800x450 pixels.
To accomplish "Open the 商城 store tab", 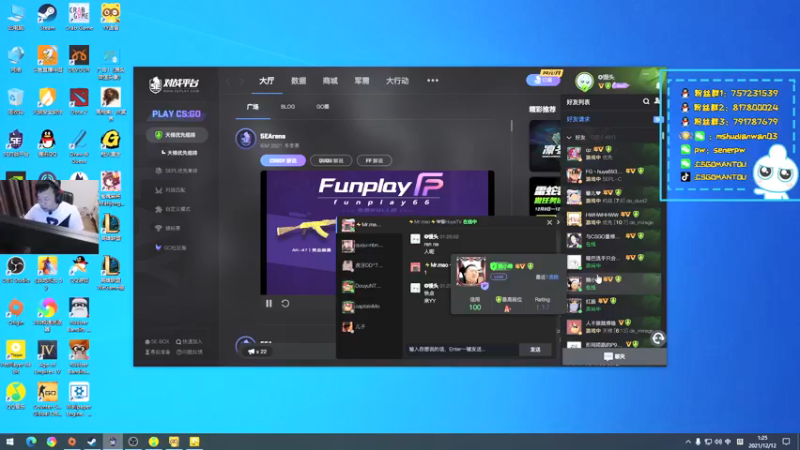I will pos(330,81).
